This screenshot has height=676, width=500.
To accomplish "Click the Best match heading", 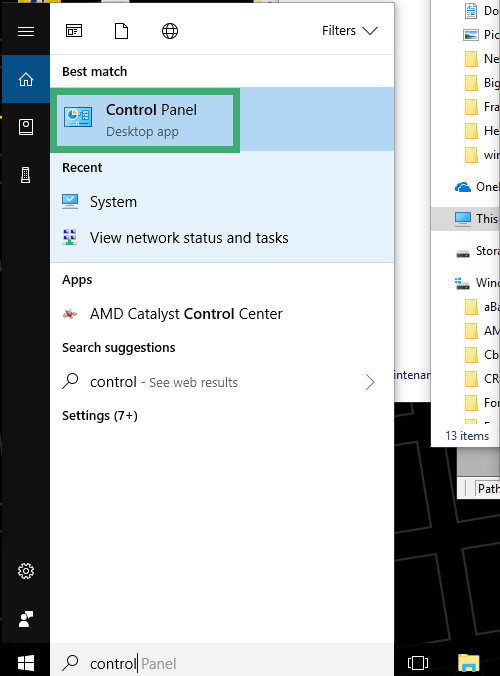I will click(94, 71).
